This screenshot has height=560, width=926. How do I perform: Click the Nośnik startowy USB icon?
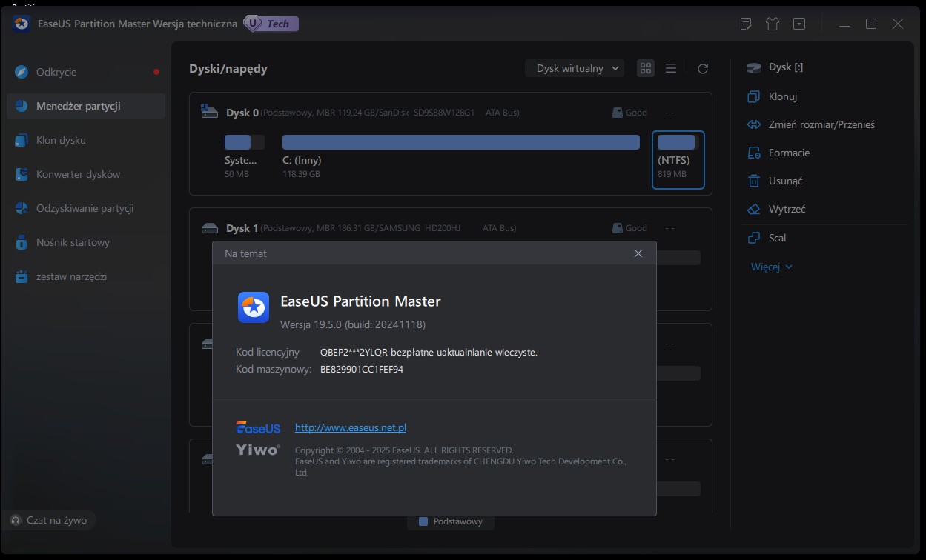(x=22, y=242)
